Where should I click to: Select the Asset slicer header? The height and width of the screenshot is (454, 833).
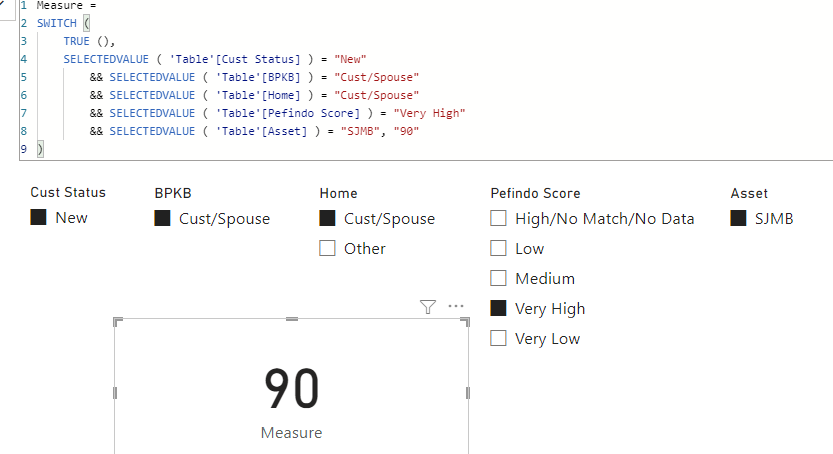749,193
